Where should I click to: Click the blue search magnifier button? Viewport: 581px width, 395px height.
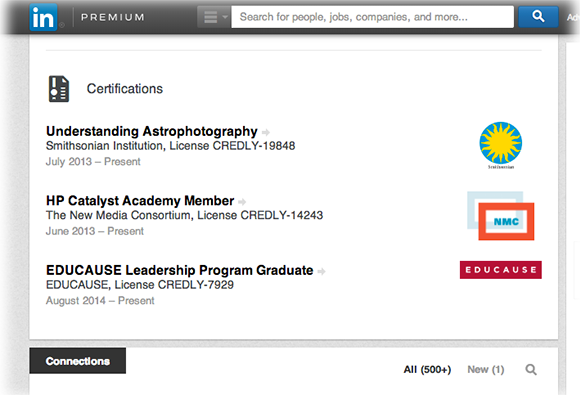[538, 16]
